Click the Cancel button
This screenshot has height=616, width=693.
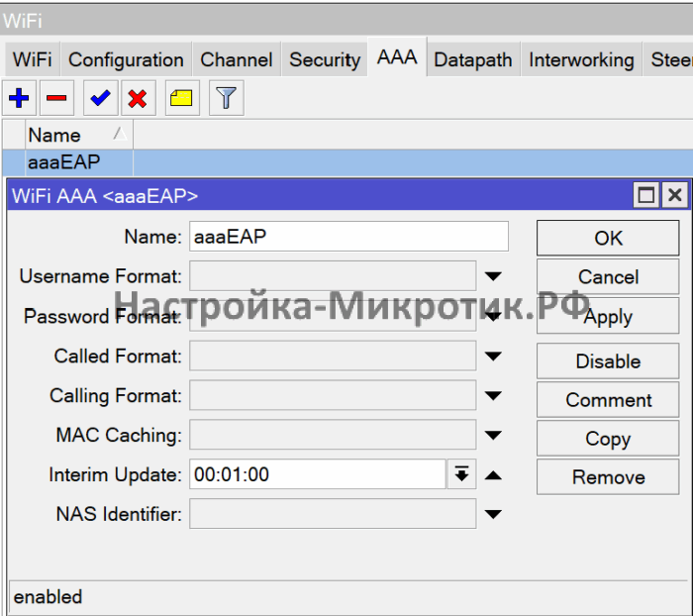608,277
